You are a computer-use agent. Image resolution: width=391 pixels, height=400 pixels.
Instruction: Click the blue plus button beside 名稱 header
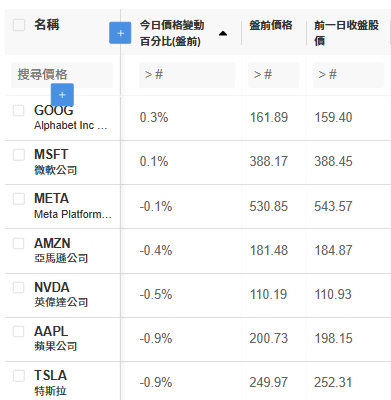[x=120, y=33]
